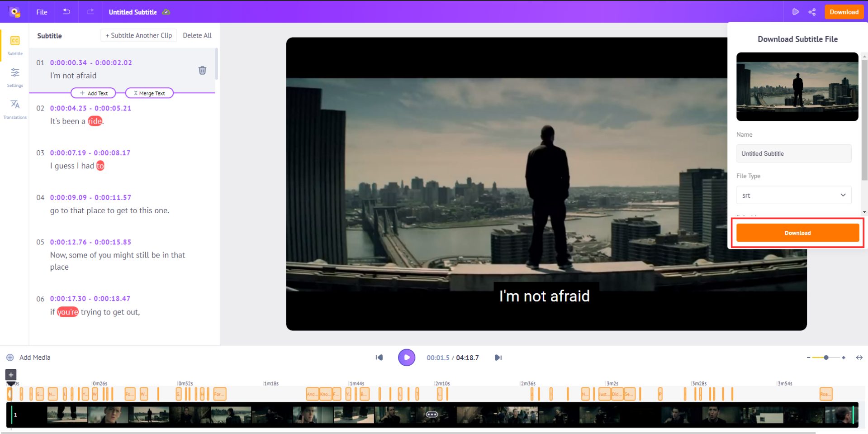This screenshot has height=434, width=868.
Task: Open the srt File Type dropdown
Action: click(x=793, y=195)
